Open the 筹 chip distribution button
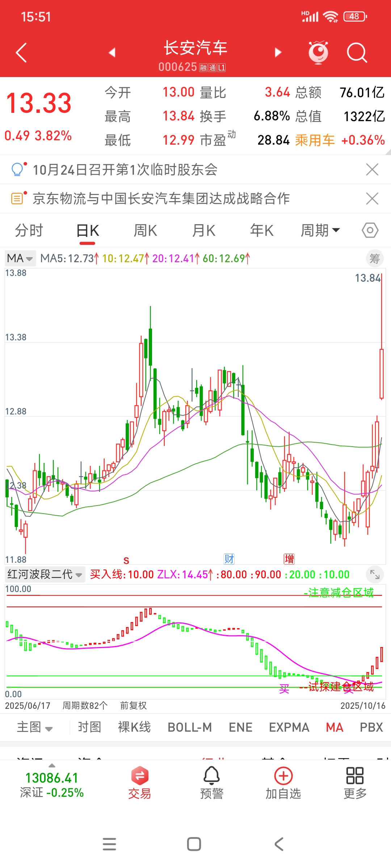 point(375,259)
